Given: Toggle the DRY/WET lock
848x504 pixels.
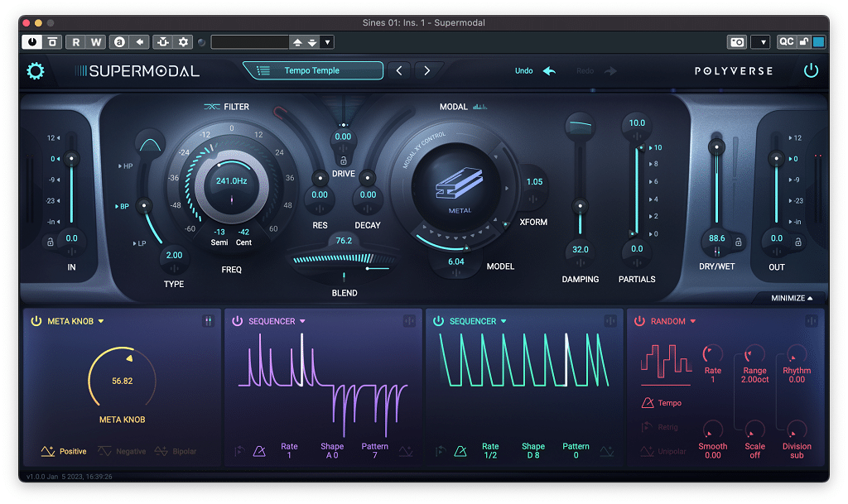Looking at the screenshot, I should tap(738, 242).
